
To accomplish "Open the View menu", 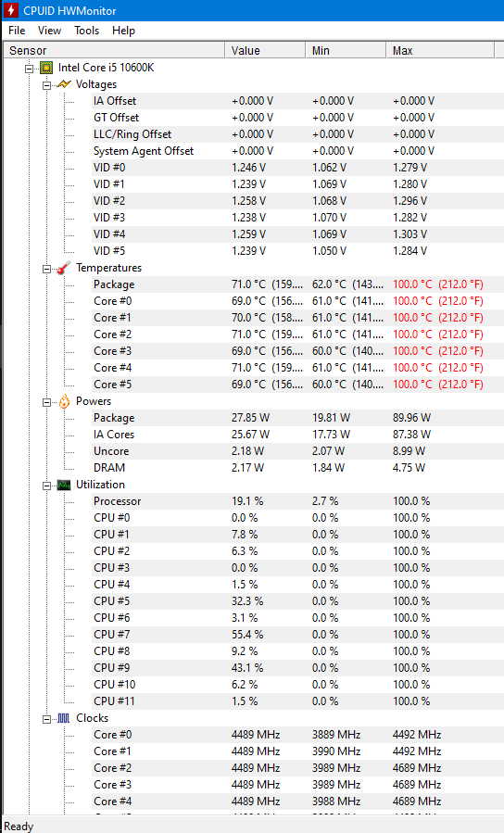I will pos(49,31).
